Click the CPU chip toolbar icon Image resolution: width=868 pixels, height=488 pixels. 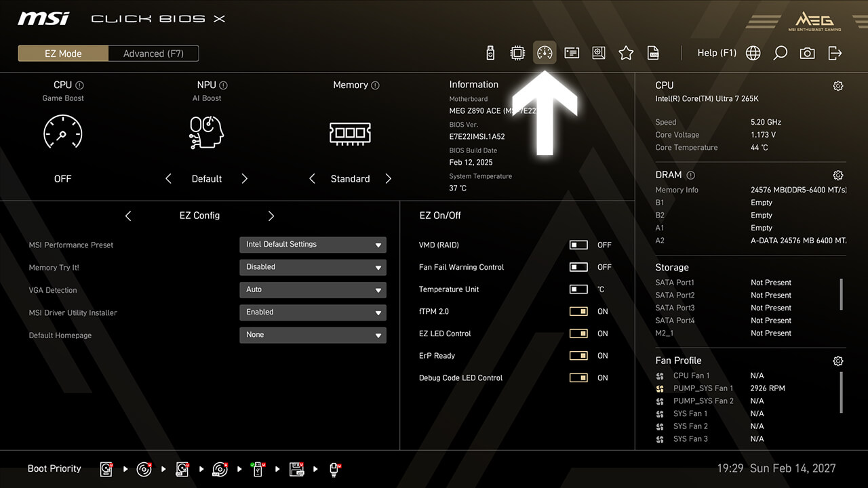pos(517,53)
